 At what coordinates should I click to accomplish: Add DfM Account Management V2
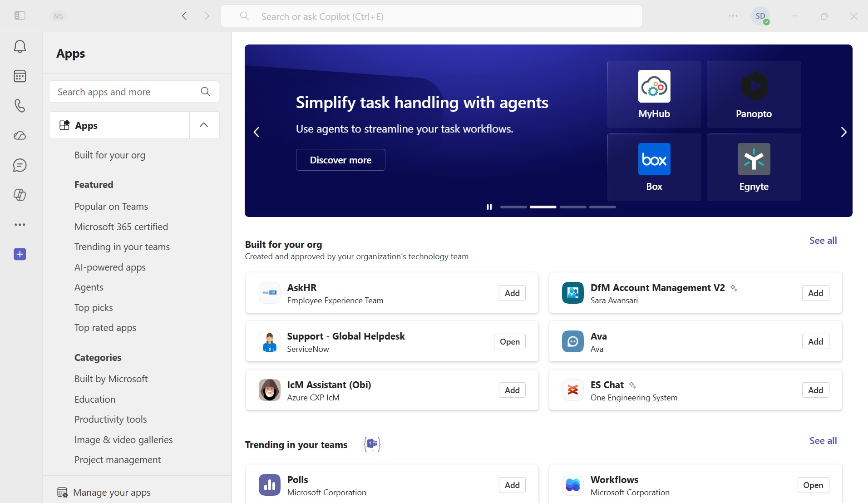coord(815,293)
